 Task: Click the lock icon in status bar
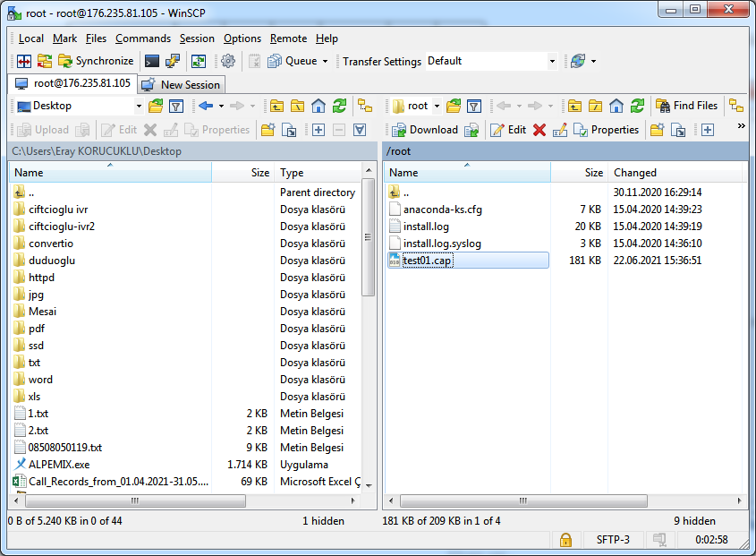[x=565, y=540]
